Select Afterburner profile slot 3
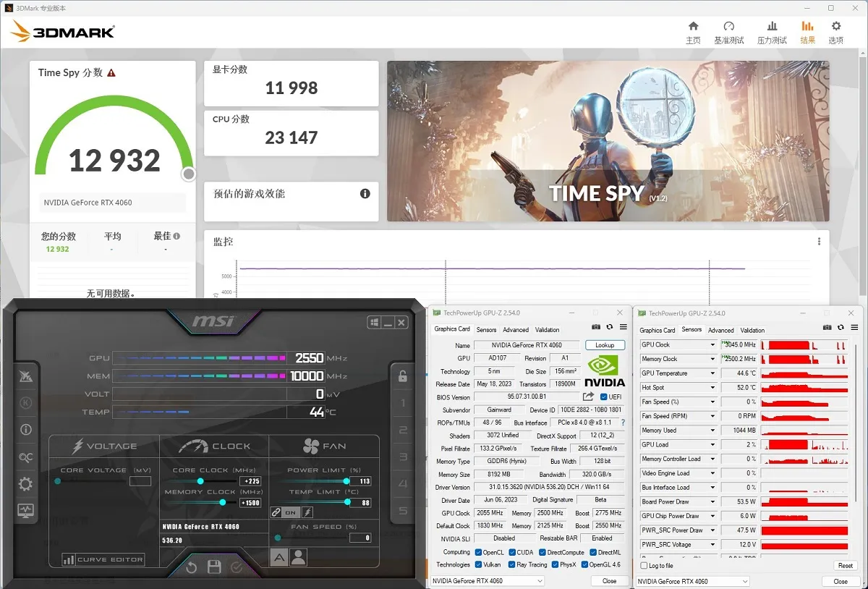The height and width of the screenshot is (589, 868). point(403,457)
